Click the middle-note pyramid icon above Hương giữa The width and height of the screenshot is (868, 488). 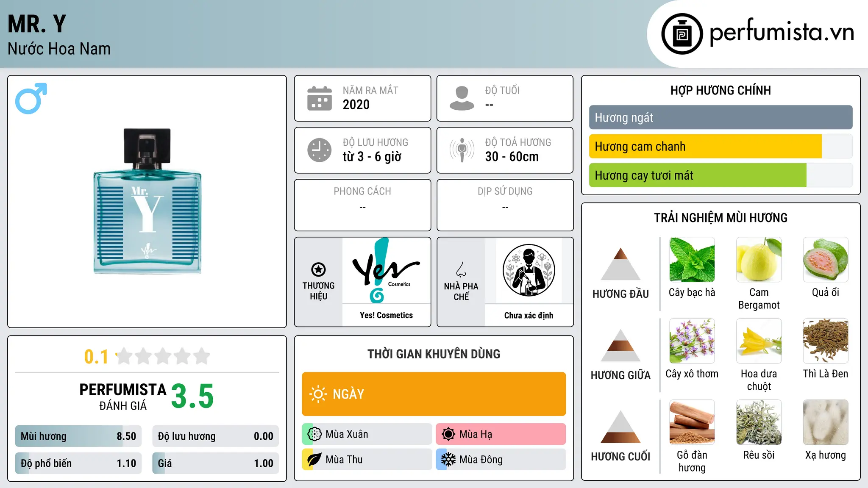point(620,345)
